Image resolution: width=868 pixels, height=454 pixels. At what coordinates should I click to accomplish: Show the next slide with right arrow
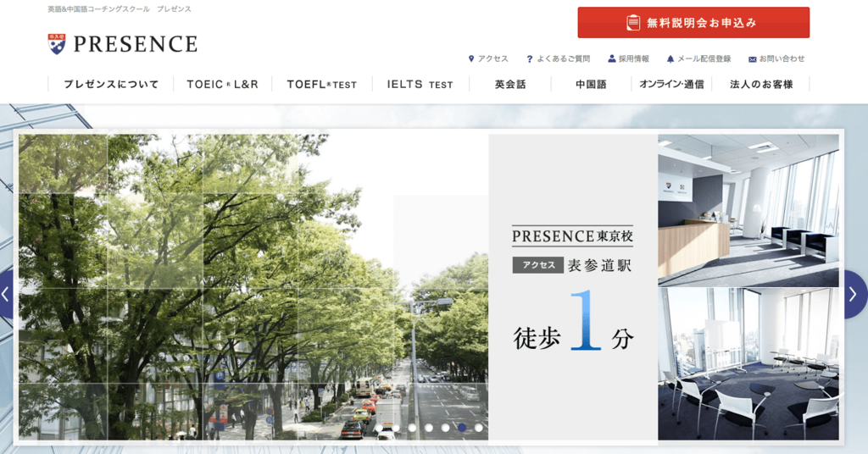(x=855, y=294)
